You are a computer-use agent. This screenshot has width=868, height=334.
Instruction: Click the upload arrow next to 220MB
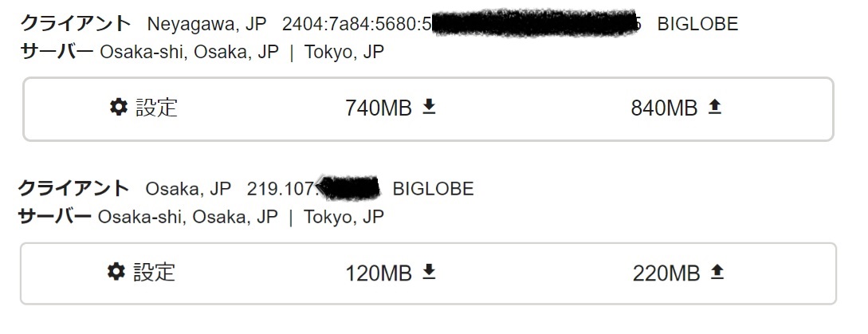(717, 272)
